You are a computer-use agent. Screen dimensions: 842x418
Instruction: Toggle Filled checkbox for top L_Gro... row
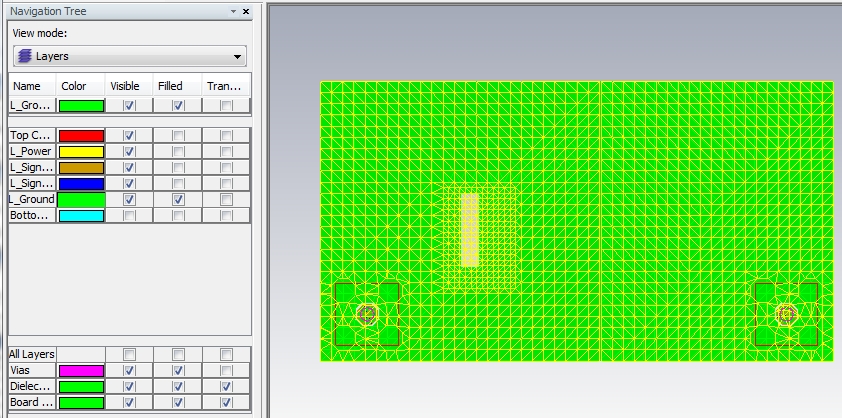[178, 105]
